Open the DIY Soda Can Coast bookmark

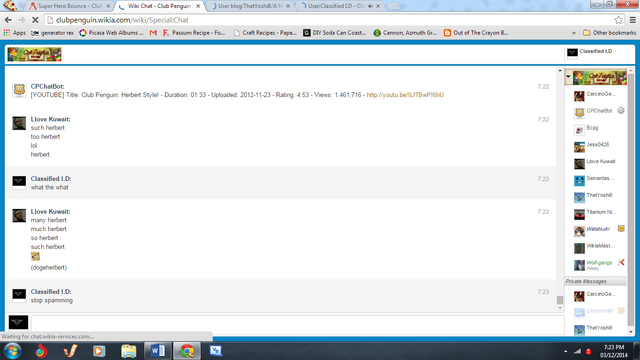click(335, 33)
